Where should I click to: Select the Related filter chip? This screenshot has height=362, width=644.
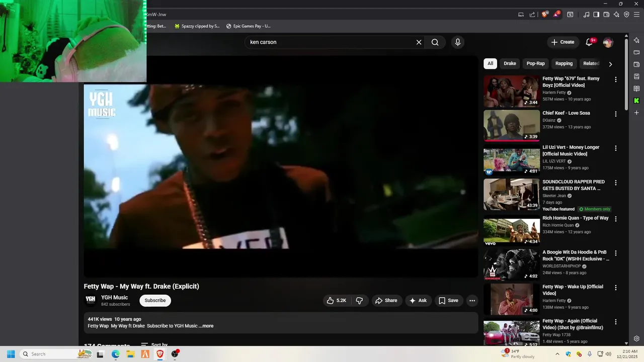(591, 63)
